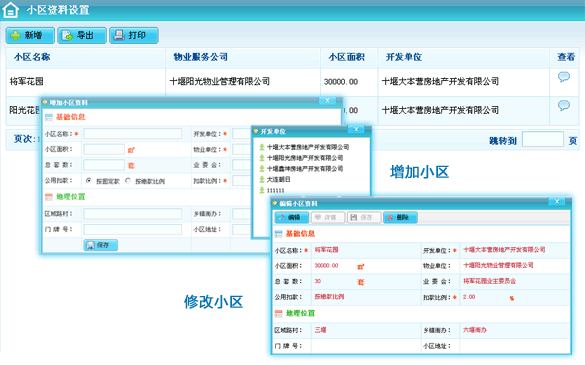Focus 门牌号 field in 增加小区资料 dialog
585x365 pixels.
coord(132,229)
